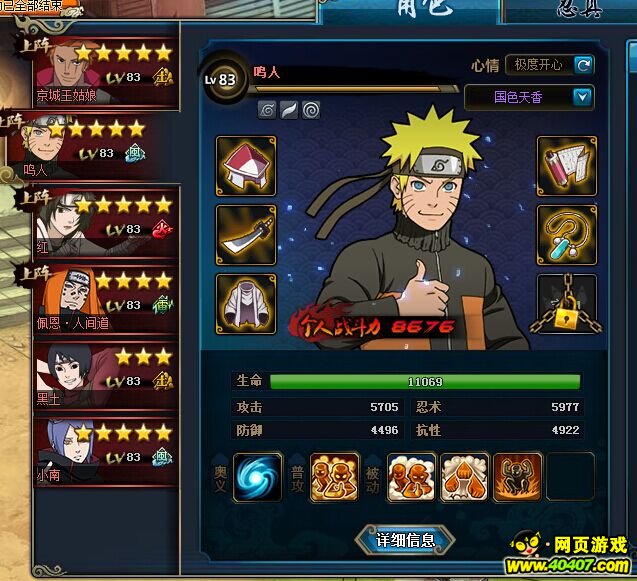Image resolution: width=637 pixels, height=581 pixels.
Task: Click the fiery beast passive skill icon
Action: (x=517, y=477)
